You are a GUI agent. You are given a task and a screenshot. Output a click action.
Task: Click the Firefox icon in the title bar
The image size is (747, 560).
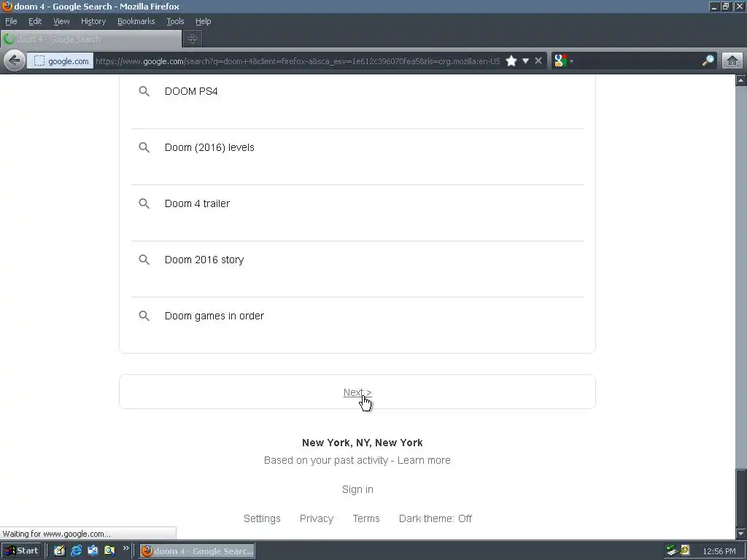7,6
